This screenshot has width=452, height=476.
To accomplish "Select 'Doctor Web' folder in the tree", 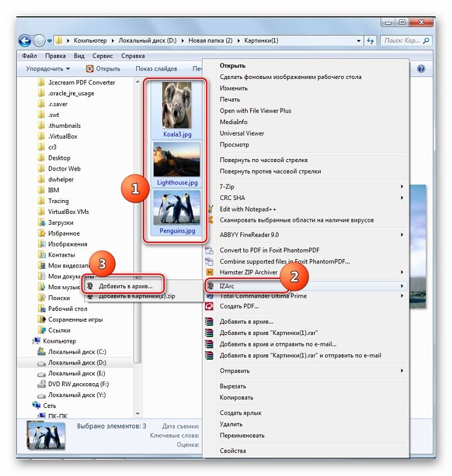I will coord(64,169).
